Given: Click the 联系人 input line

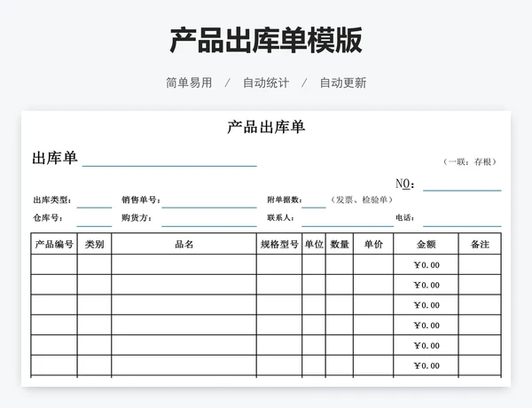Looking at the screenshot, I should tap(348, 225).
